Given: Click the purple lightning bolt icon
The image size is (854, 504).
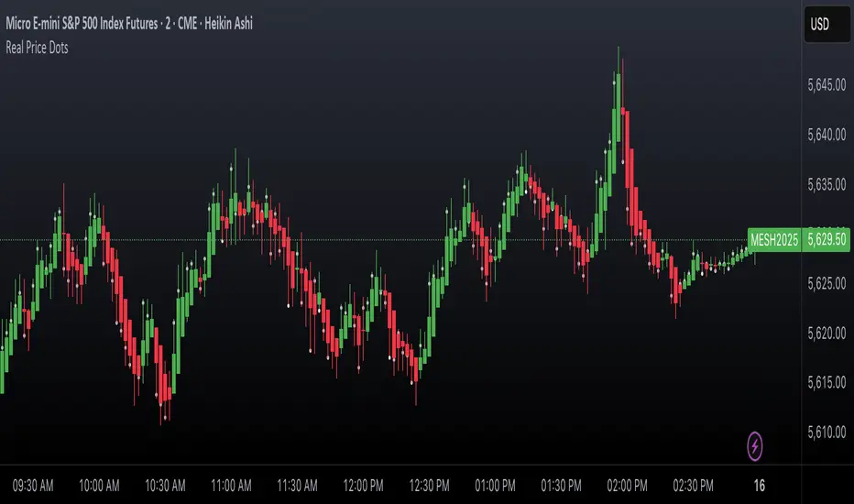Looking at the screenshot, I should click(754, 446).
